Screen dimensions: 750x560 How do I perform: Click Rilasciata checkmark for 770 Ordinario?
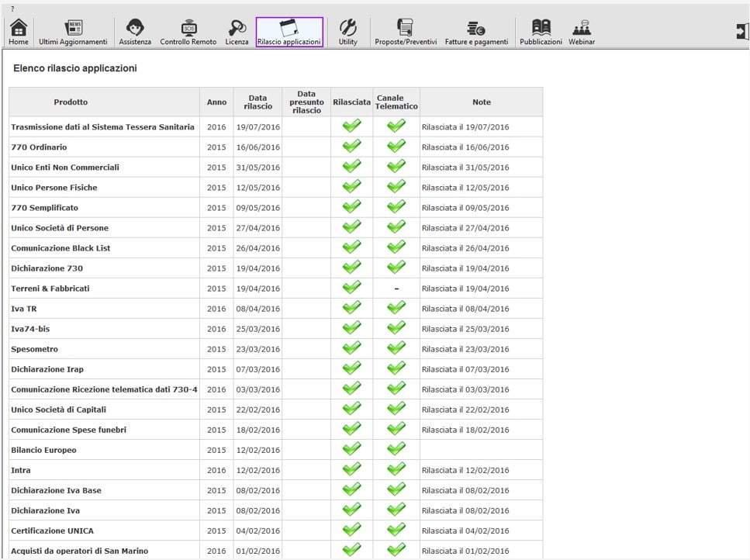coord(351,146)
